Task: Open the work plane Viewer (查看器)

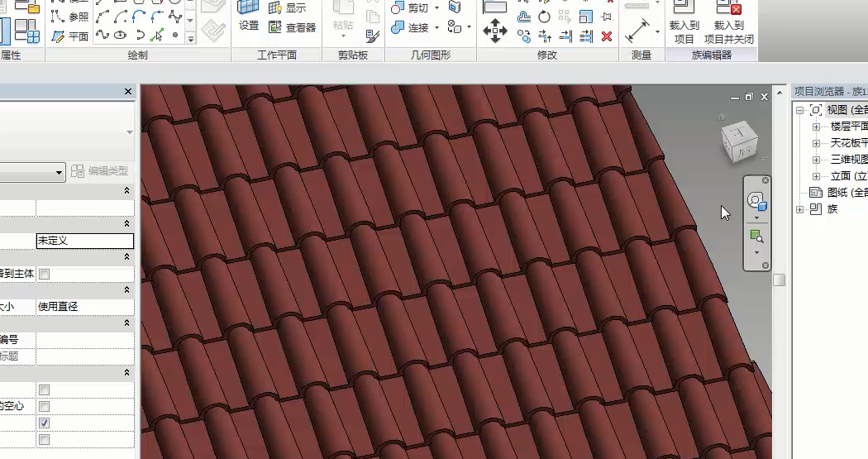Action: pos(293,27)
